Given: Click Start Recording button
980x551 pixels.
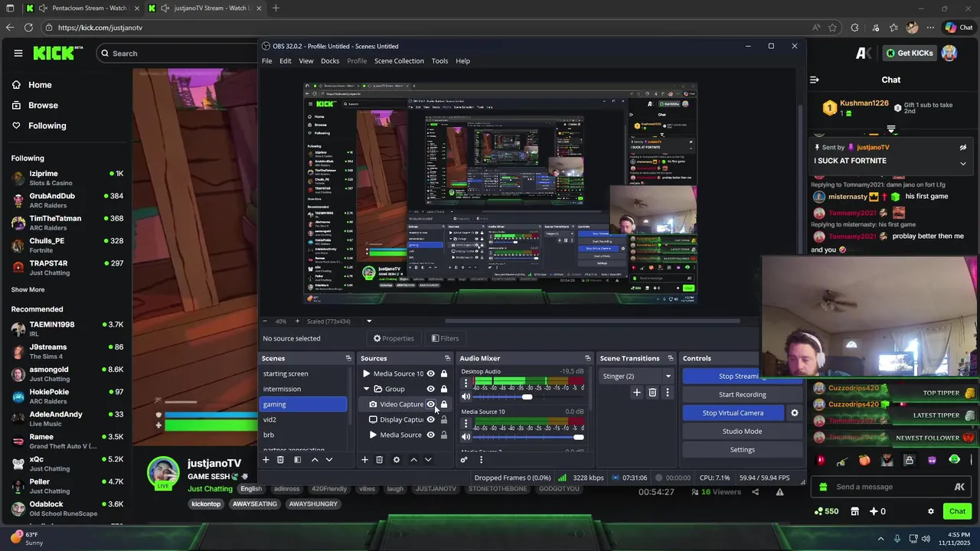Looking at the screenshot, I should point(742,395).
